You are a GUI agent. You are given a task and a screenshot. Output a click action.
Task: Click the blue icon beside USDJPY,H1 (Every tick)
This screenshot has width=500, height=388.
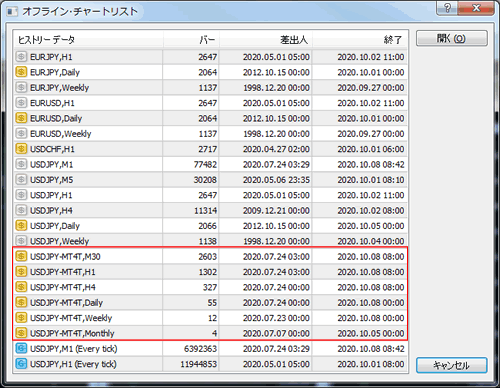(x=21, y=364)
